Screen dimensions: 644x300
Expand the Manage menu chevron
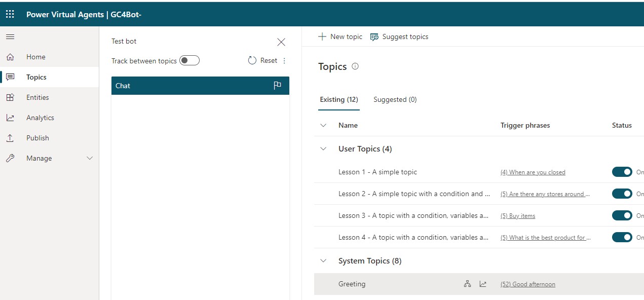pyautogui.click(x=90, y=158)
